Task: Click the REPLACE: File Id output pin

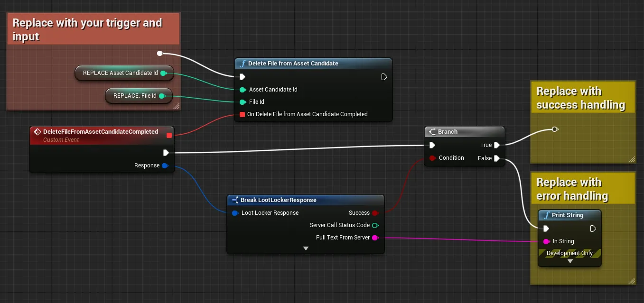Action: [161, 96]
